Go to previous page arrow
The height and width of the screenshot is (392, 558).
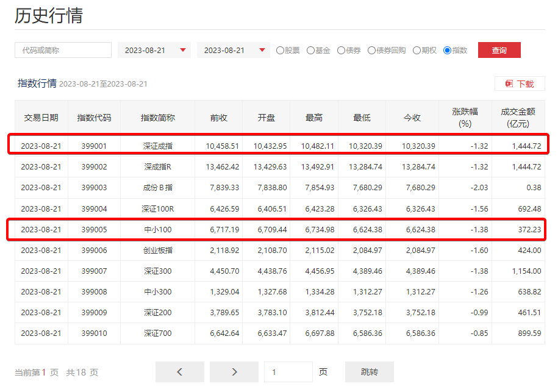180,372
